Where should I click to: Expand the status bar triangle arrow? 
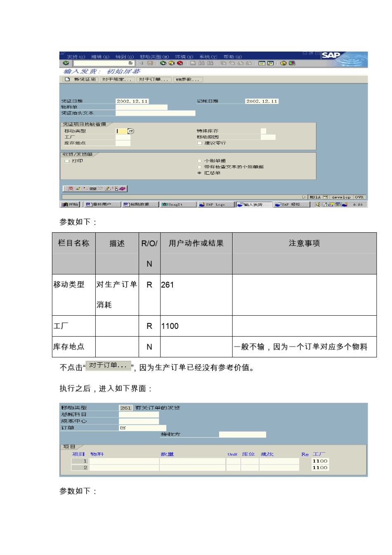tap(304, 197)
